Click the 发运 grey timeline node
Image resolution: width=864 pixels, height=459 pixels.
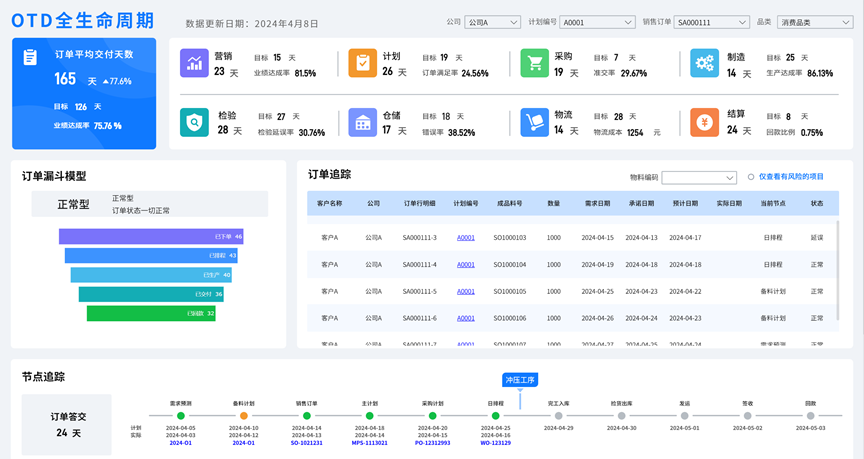point(684,416)
